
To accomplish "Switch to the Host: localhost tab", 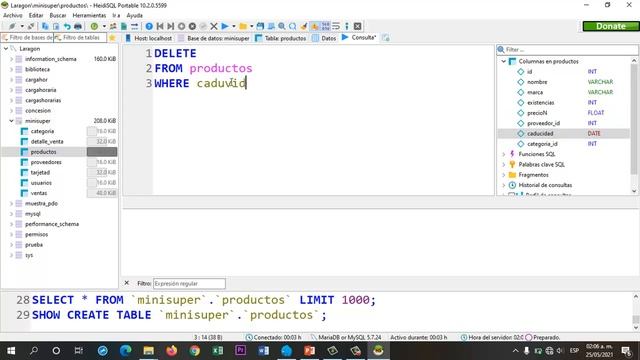I will pos(149,38).
